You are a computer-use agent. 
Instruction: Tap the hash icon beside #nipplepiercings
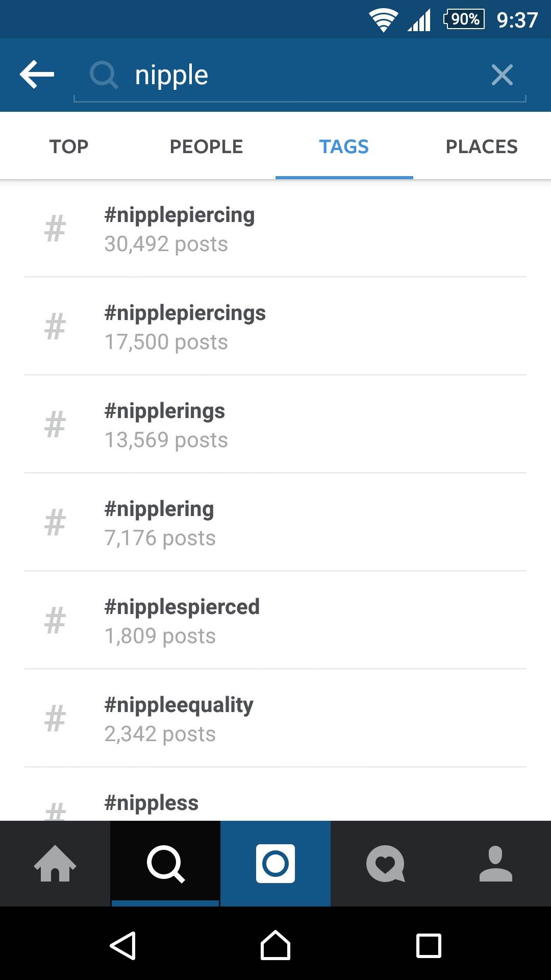coord(55,327)
